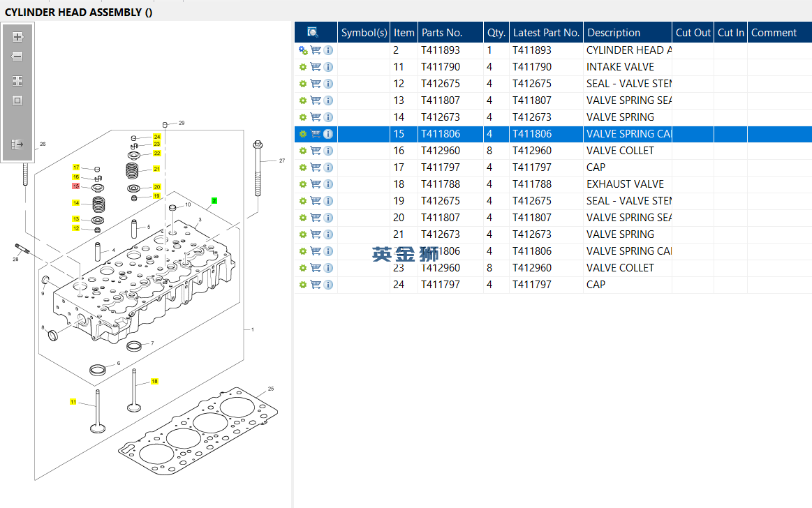812x508 pixels.
Task: Click green callout 2 on the diagram
Action: click(214, 200)
